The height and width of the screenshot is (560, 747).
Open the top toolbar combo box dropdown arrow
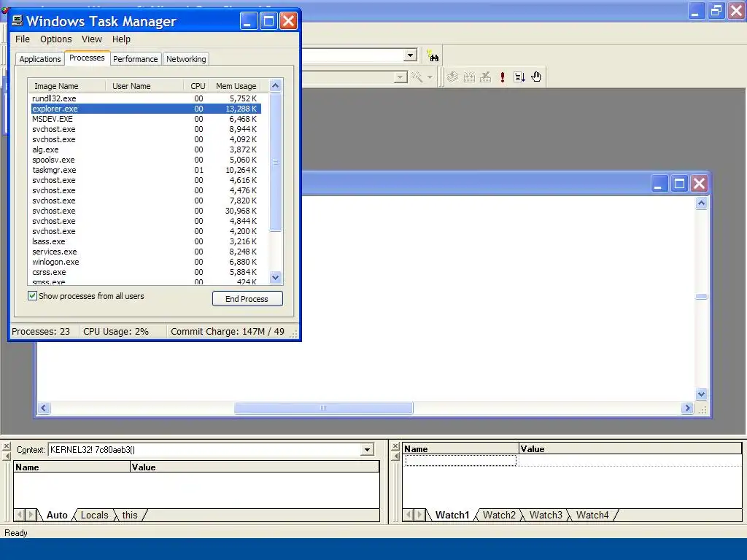tap(410, 55)
